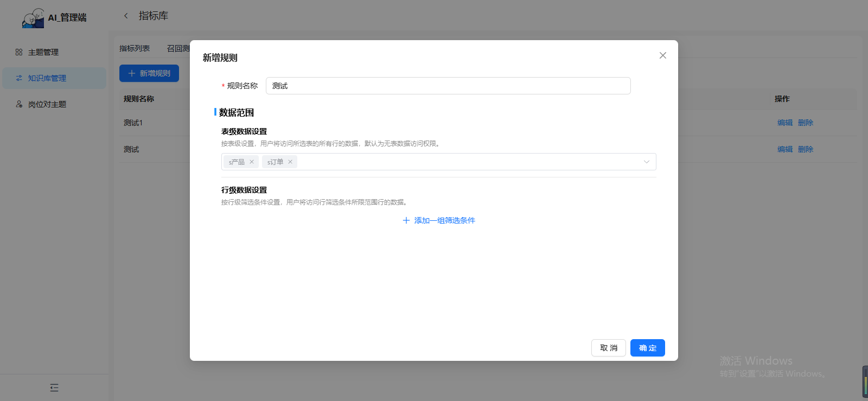Click the 新增规则 button behind the dialog
Screen dimensions: 868x401
click(x=149, y=73)
